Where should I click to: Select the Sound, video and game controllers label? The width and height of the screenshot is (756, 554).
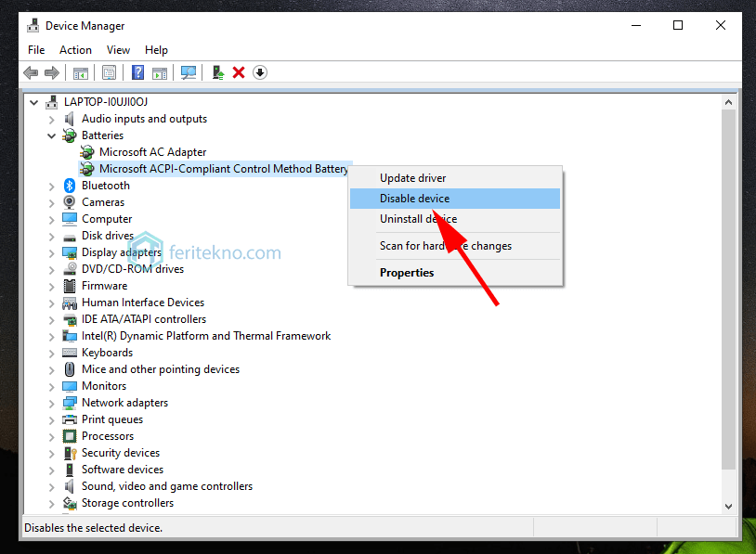pyautogui.click(x=167, y=486)
